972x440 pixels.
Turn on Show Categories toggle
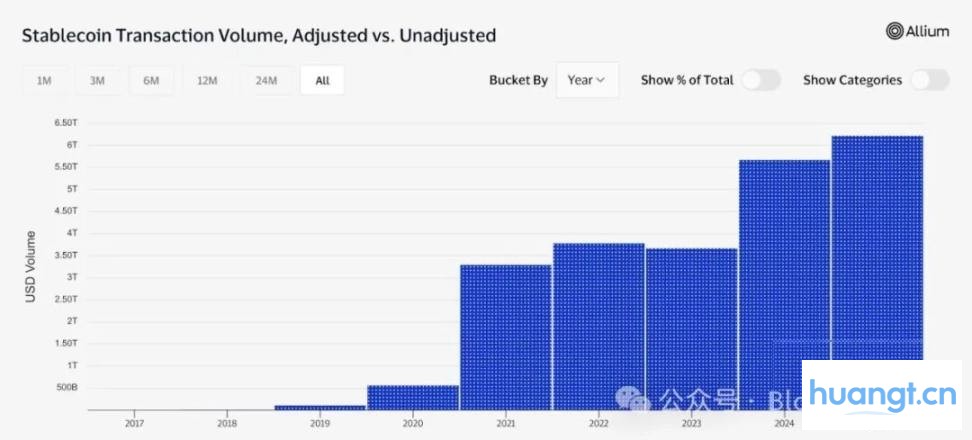pyautogui.click(x=929, y=80)
